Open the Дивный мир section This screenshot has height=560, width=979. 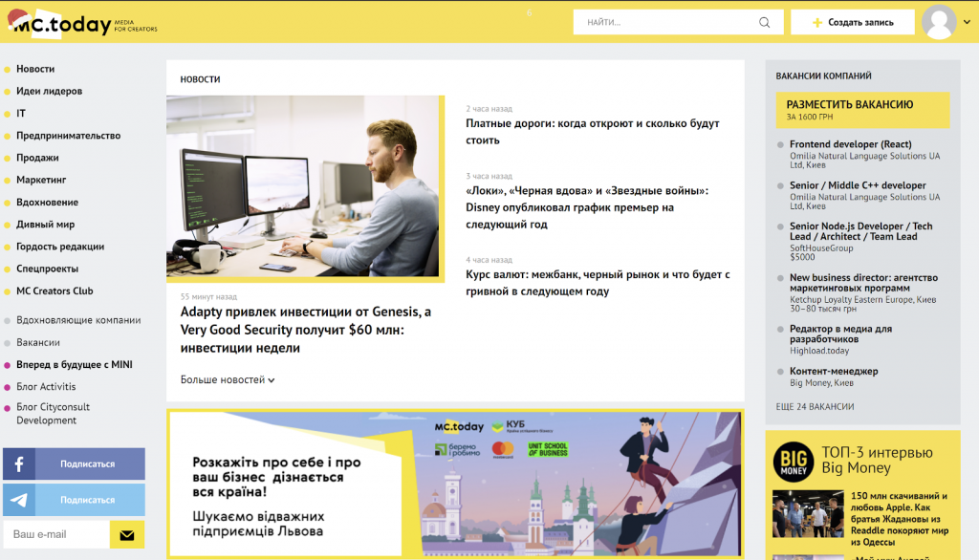click(x=46, y=225)
